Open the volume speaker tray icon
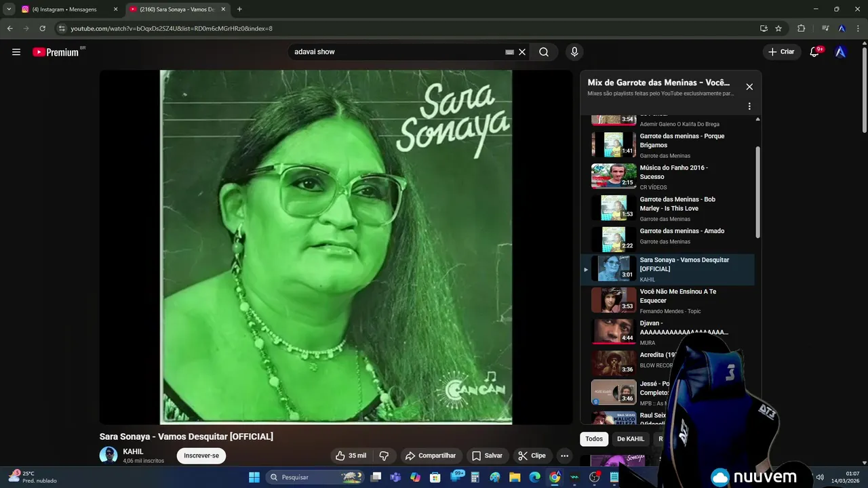 [820, 477]
